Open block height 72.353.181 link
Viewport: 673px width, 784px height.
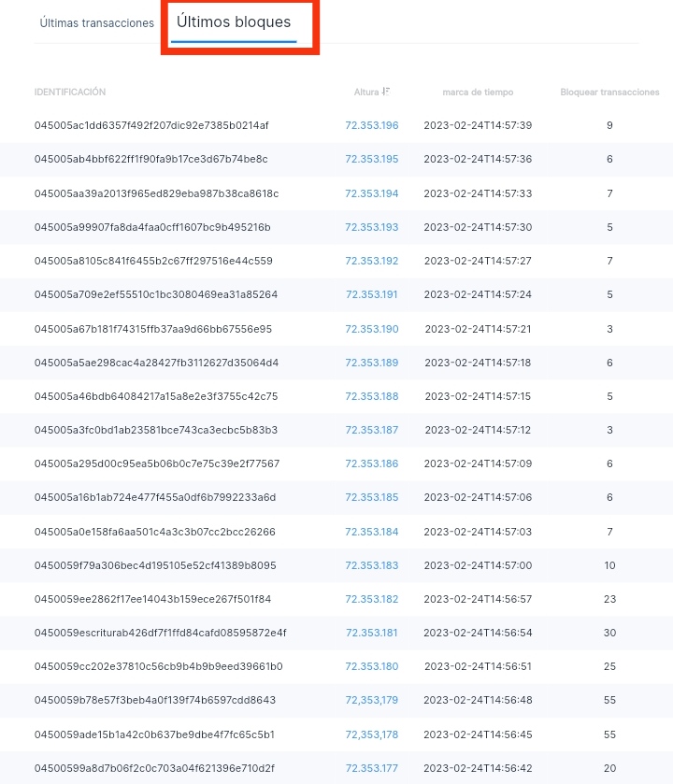pos(371,633)
